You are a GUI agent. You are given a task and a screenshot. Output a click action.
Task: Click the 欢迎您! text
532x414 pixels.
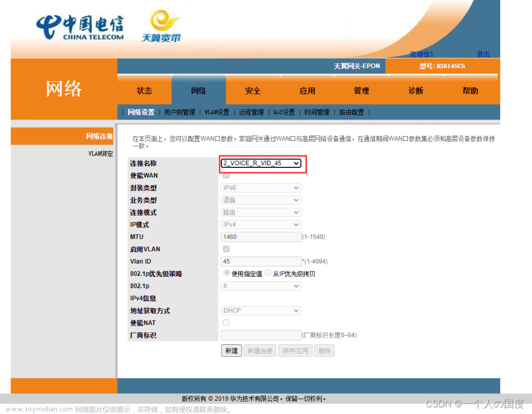[x=421, y=54]
